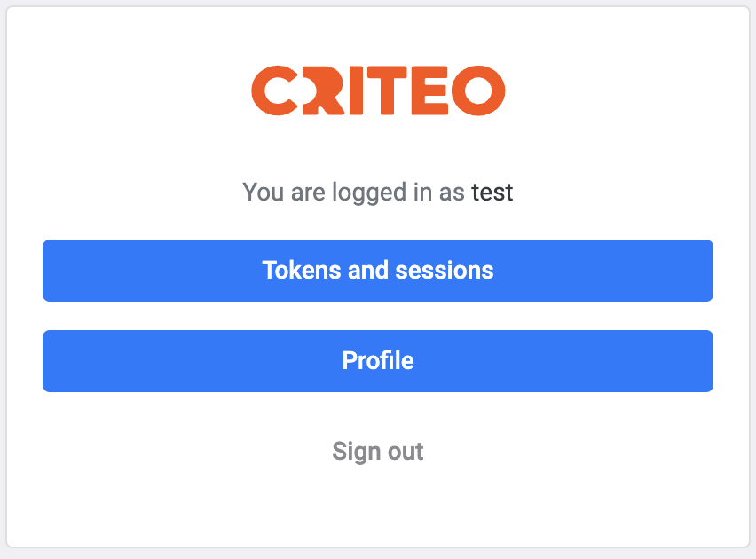Log out using Sign out

pyautogui.click(x=378, y=451)
